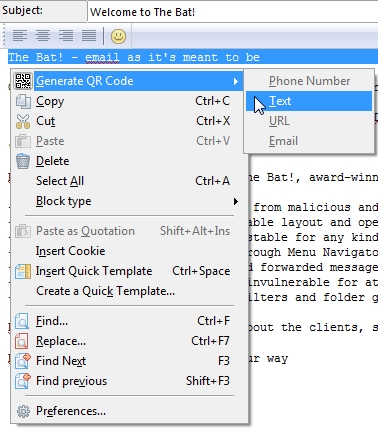Click the center alignment toolbar icon

[x=43, y=36]
